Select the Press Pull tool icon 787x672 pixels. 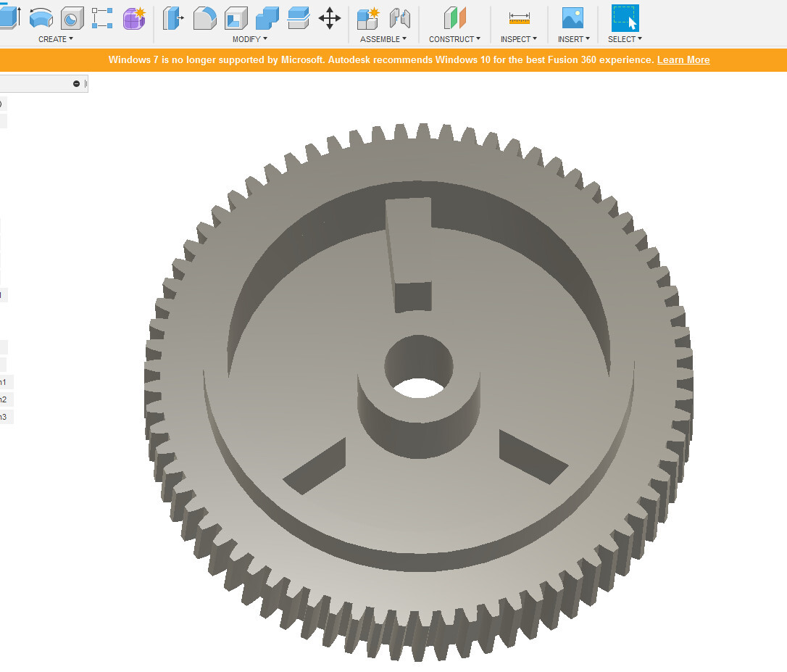[x=173, y=19]
